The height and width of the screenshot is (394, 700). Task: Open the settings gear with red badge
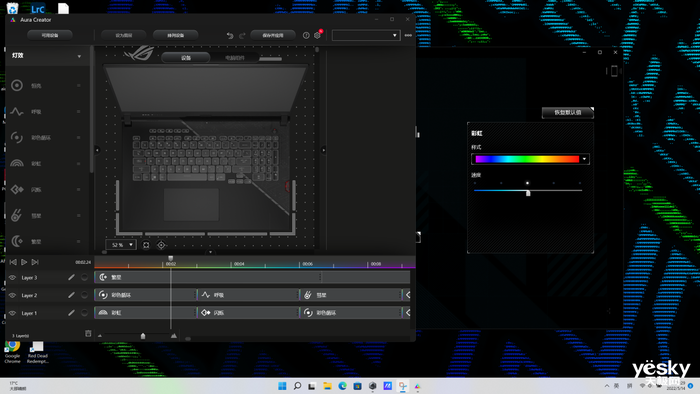click(x=317, y=35)
